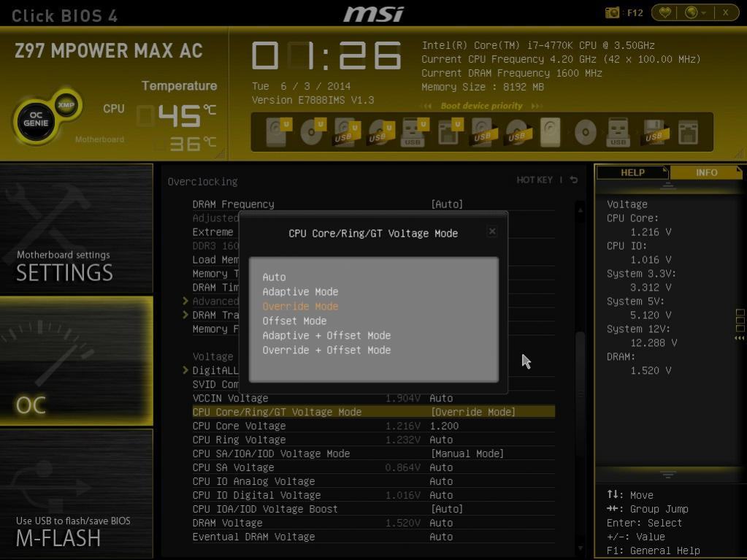
Task: Expand the DigitALL Power submenu arrow
Action: pyautogui.click(x=185, y=370)
